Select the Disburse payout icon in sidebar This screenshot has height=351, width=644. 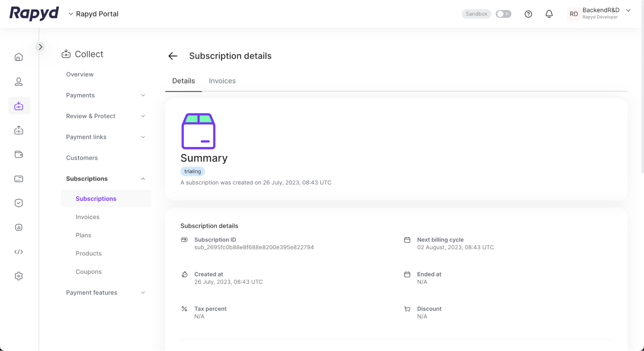pyautogui.click(x=19, y=130)
